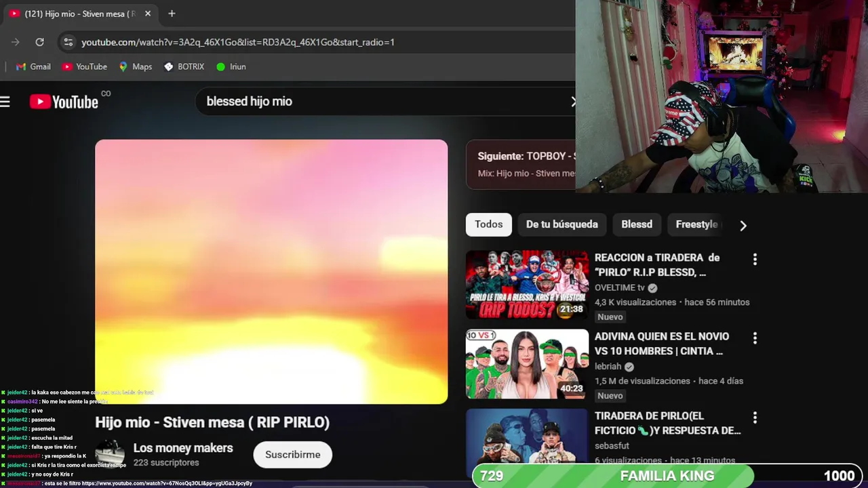Open REACCION a TIRADERA de PIRLO title

(x=657, y=265)
